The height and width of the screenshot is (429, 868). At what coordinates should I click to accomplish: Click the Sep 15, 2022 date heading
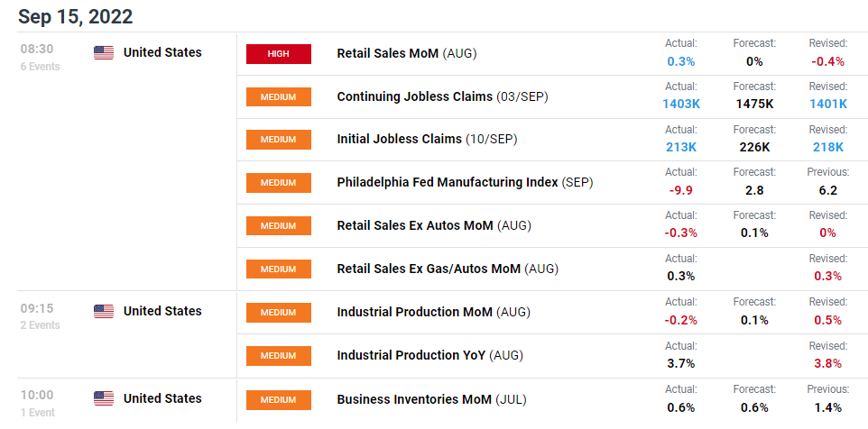click(75, 16)
